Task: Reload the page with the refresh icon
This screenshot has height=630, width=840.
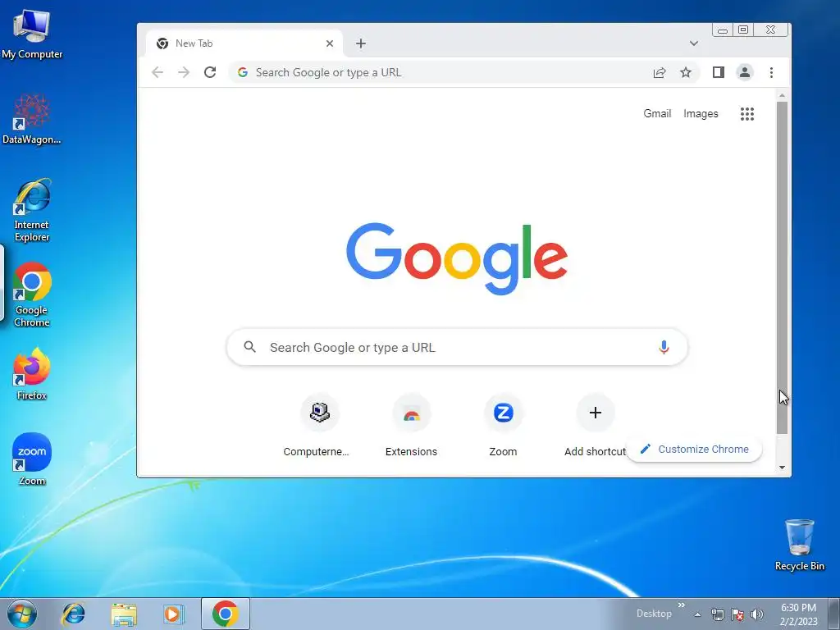Action: (x=210, y=72)
